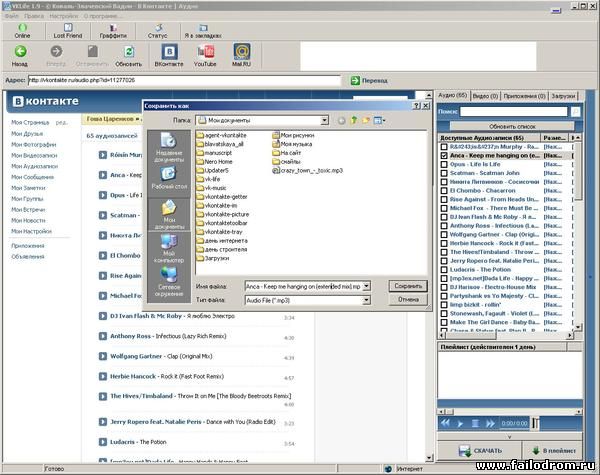This screenshot has width=600, height=475.
Task: Click the green Переход go icon
Action: coord(355,80)
